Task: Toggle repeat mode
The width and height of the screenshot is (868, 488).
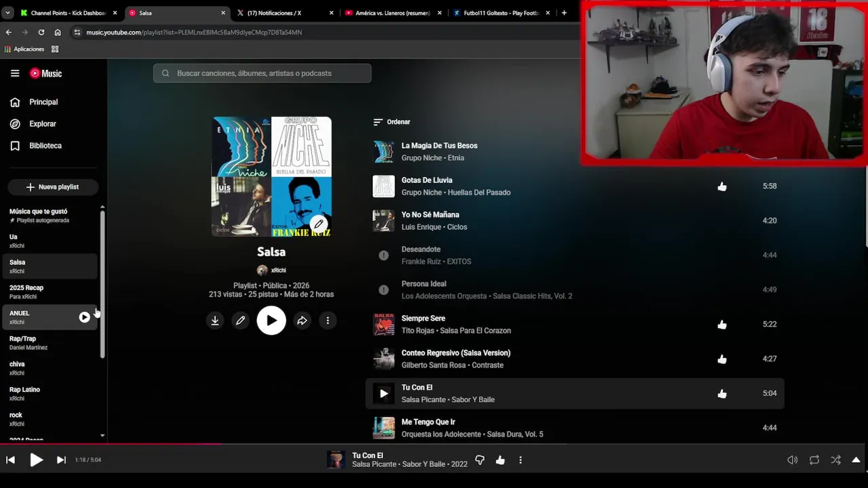Action: [x=814, y=460]
